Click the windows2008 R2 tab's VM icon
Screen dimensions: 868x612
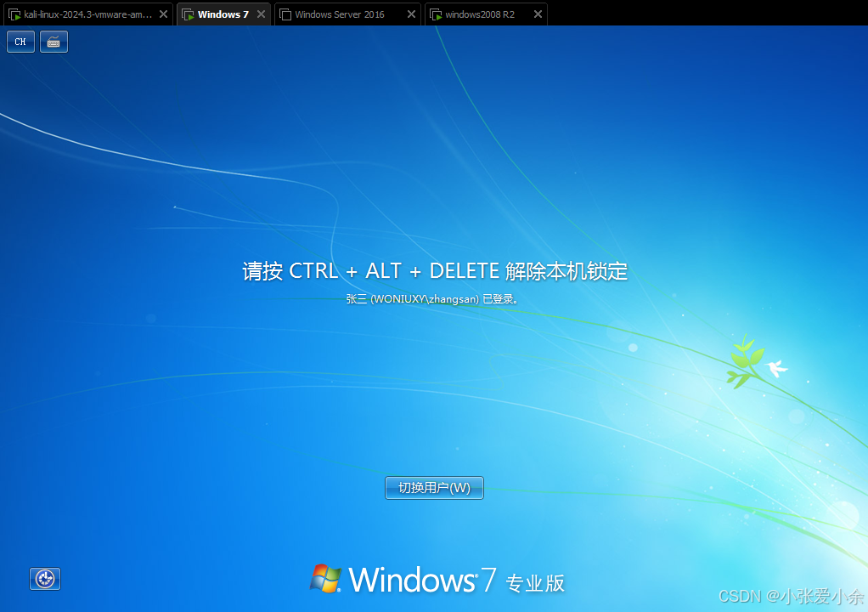coord(437,14)
